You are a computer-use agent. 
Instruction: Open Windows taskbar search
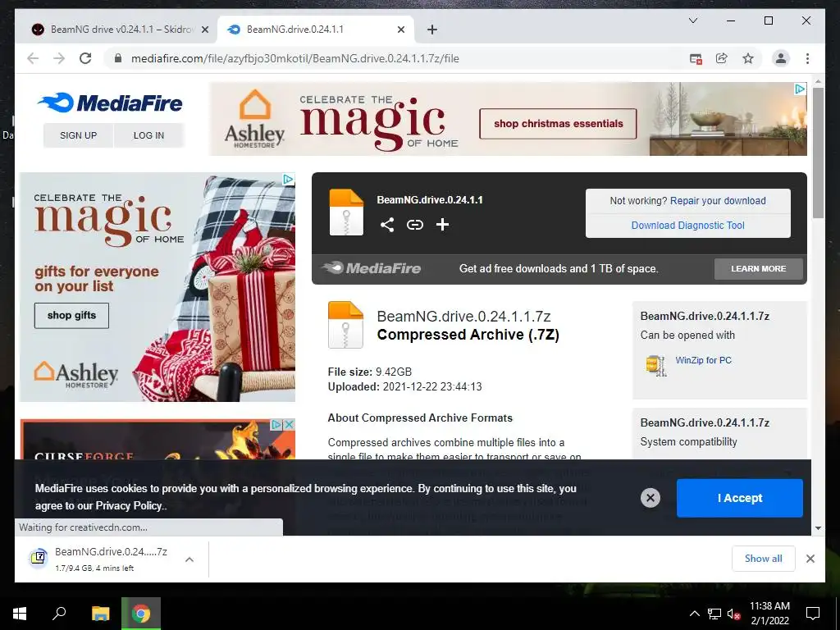coord(59,614)
